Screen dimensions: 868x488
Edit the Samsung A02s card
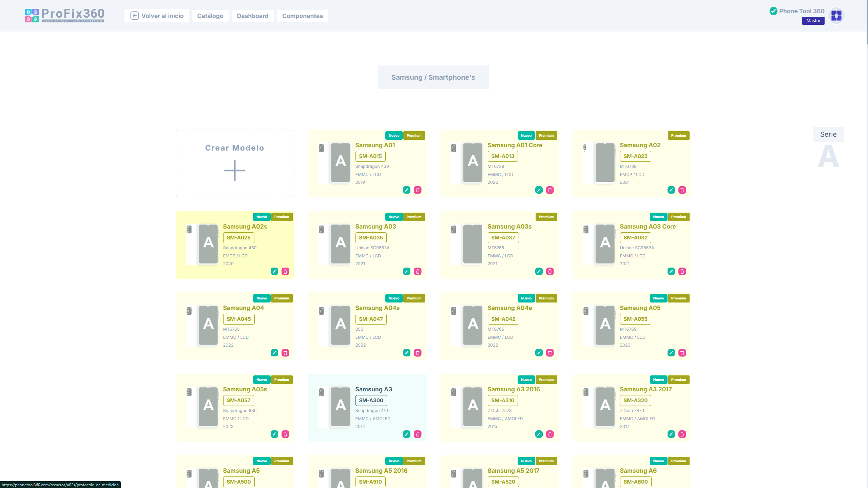click(274, 271)
